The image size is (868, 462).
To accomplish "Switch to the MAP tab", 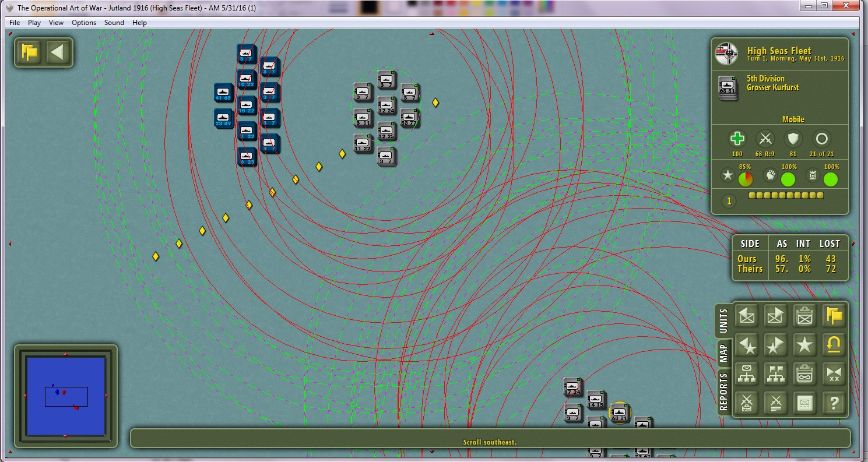I will point(723,354).
